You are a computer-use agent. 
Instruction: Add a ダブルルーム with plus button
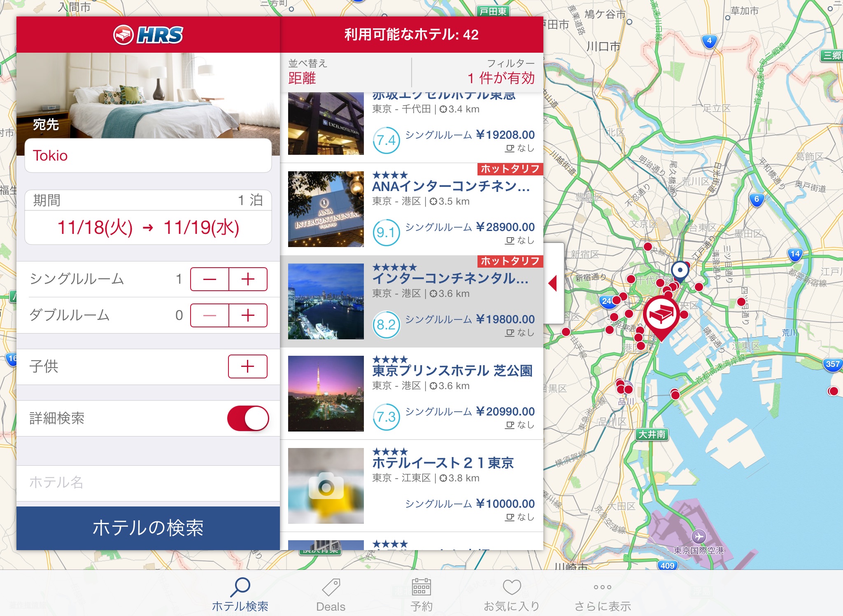point(248,315)
